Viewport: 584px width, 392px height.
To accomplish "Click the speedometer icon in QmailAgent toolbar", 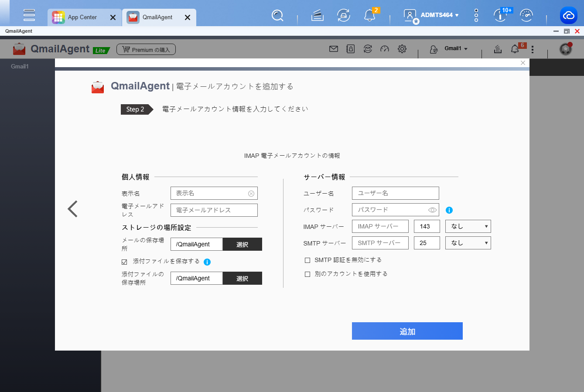I will point(385,49).
